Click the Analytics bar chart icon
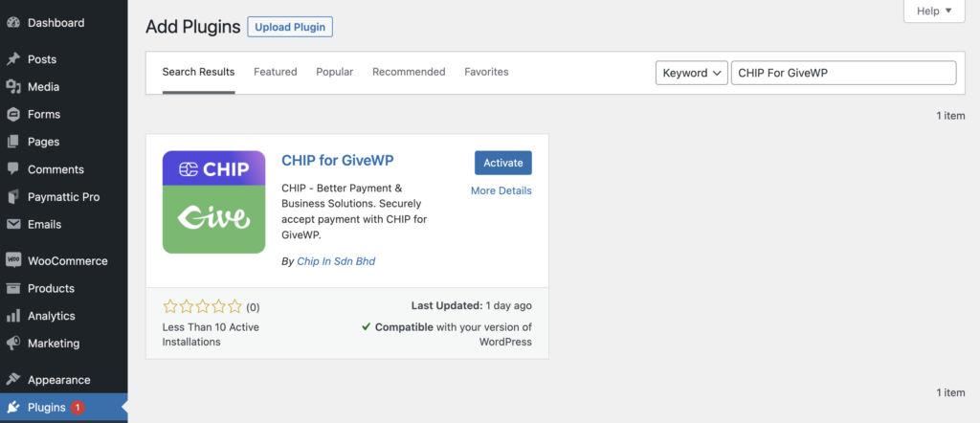 [13, 316]
